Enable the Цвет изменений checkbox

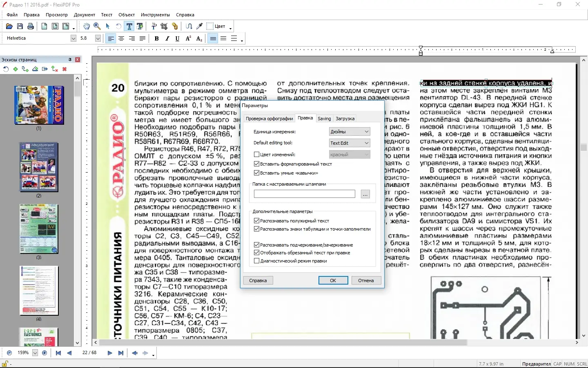point(256,154)
